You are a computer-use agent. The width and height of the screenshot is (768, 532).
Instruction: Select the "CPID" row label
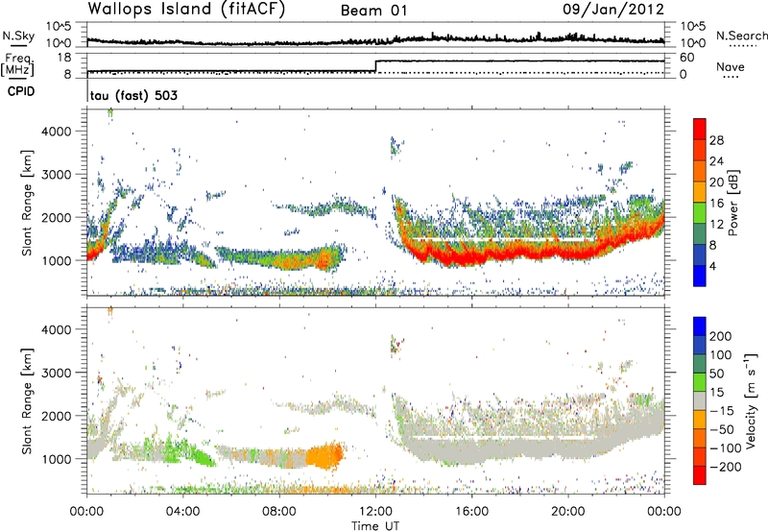point(21,91)
